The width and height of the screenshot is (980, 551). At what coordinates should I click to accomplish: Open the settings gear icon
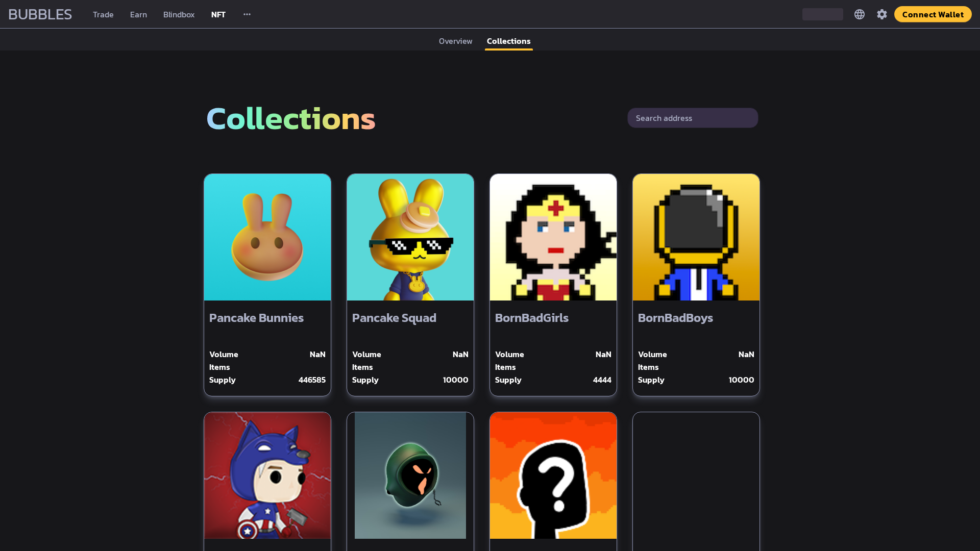pos(882,14)
